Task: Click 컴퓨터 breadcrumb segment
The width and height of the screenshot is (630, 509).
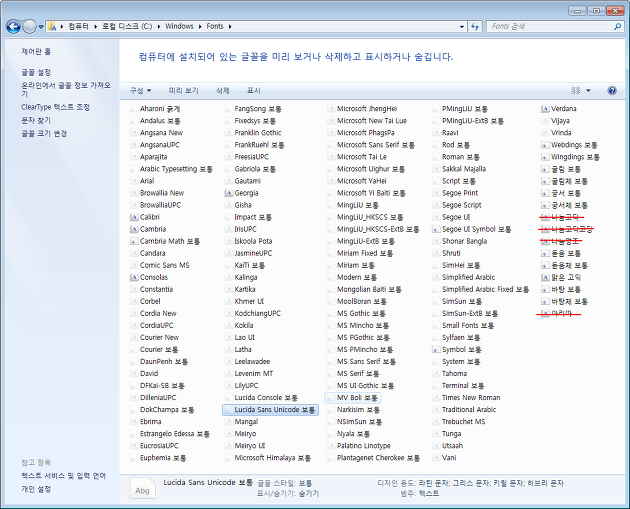Action: (78, 27)
